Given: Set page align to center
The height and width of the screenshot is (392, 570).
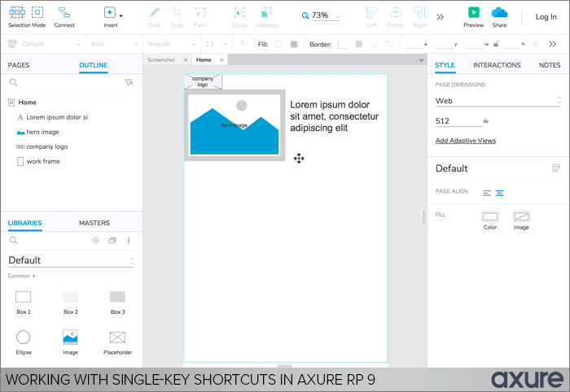Looking at the screenshot, I should coord(500,193).
